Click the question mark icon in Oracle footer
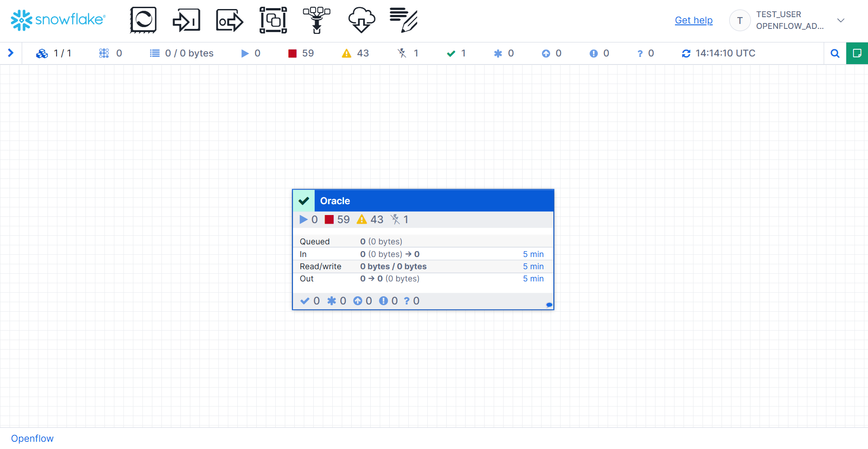868x449 pixels. [406, 301]
